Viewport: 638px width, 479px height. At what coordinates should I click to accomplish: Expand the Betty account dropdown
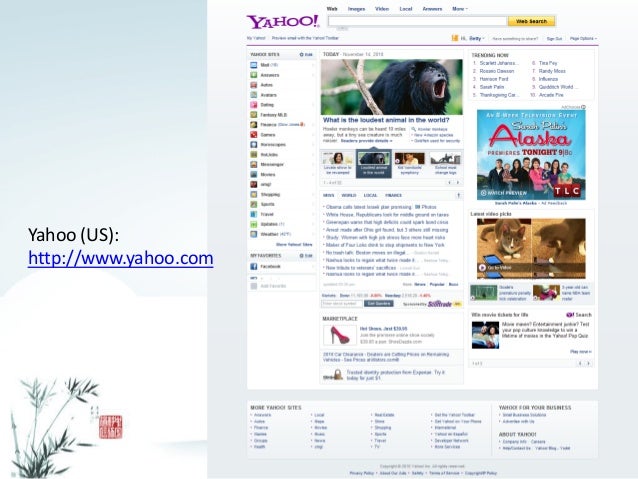pyautogui.click(x=477, y=38)
